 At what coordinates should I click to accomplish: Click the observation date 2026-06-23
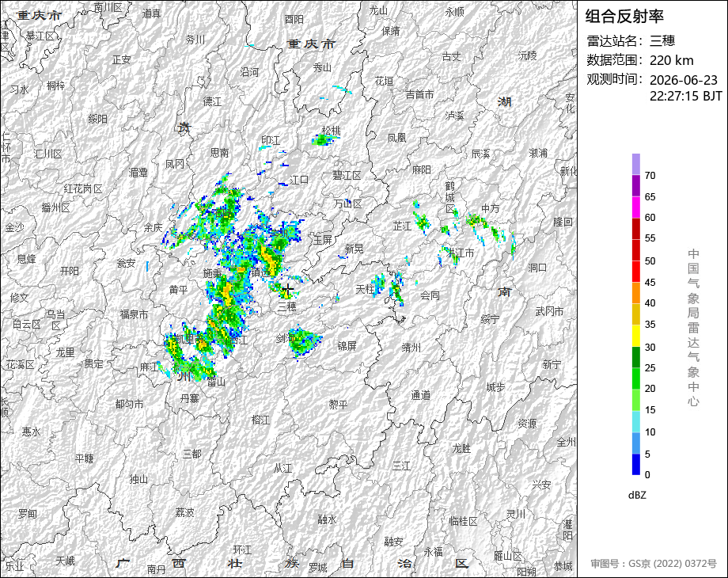pos(684,80)
